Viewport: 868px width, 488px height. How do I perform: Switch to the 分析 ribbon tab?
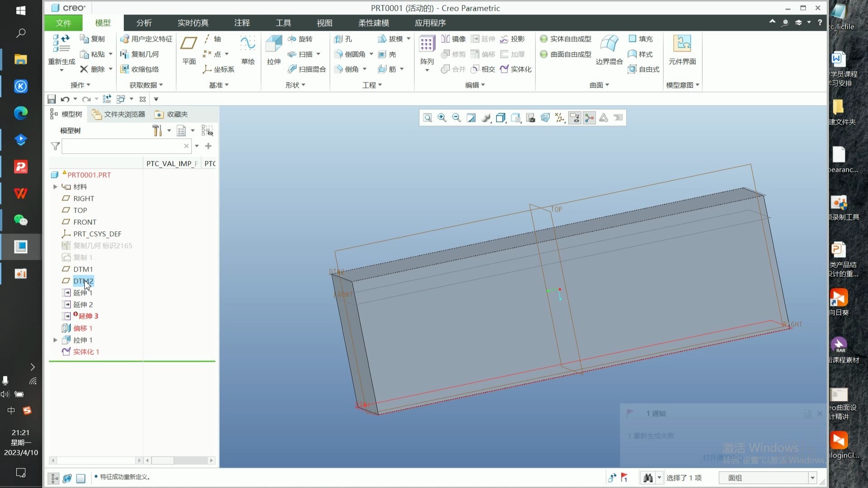pos(144,23)
